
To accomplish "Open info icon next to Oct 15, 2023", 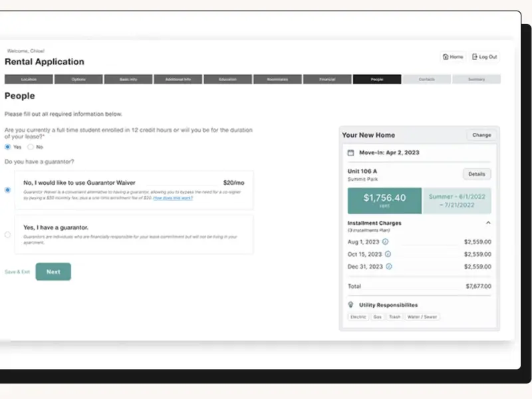I will click(388, 254).
